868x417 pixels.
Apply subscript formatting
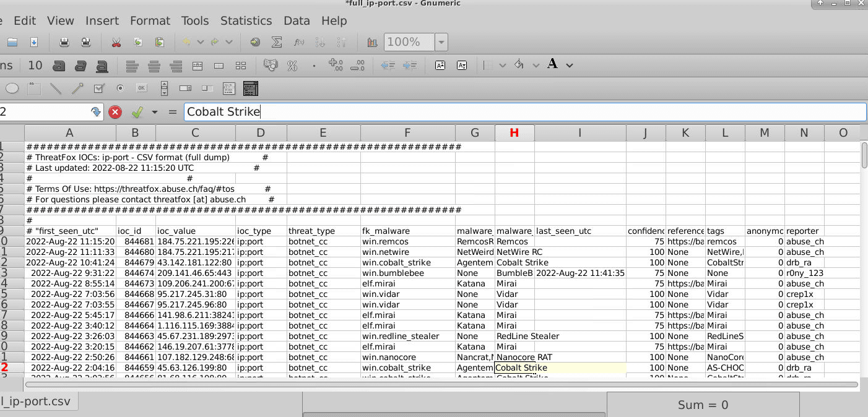(462, 65)
